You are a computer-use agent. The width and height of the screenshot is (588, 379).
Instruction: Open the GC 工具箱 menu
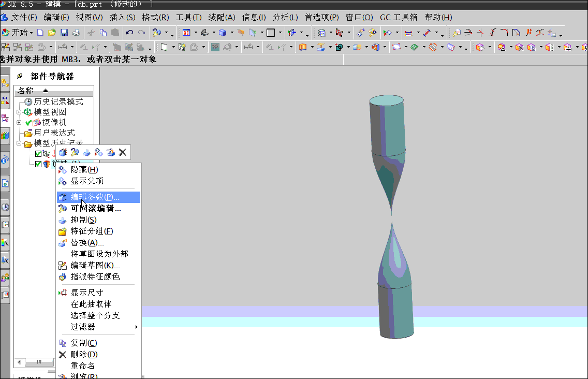click(398, 17)
